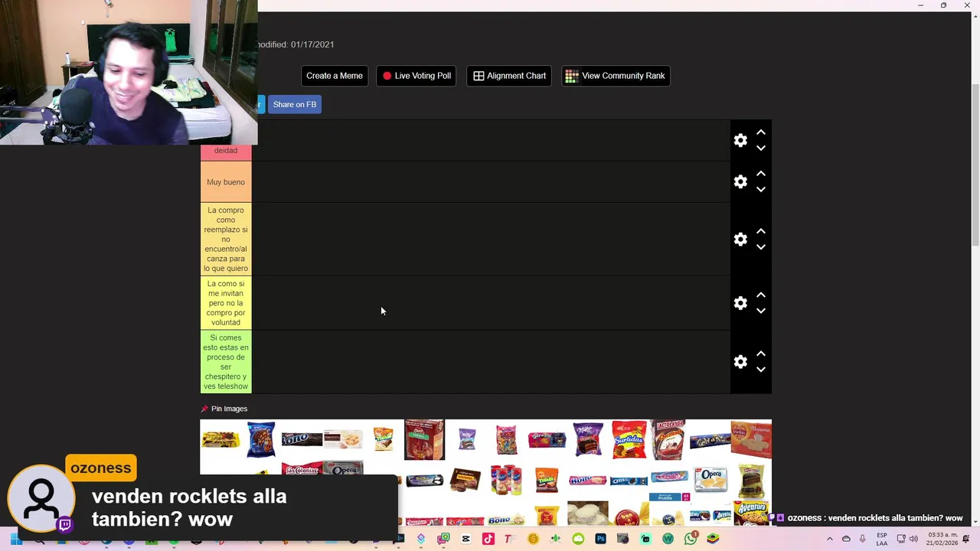Pick the white alfajores photo image
Image resolution: width=980 pixels, height=551 pixels.
coord(588,514)
